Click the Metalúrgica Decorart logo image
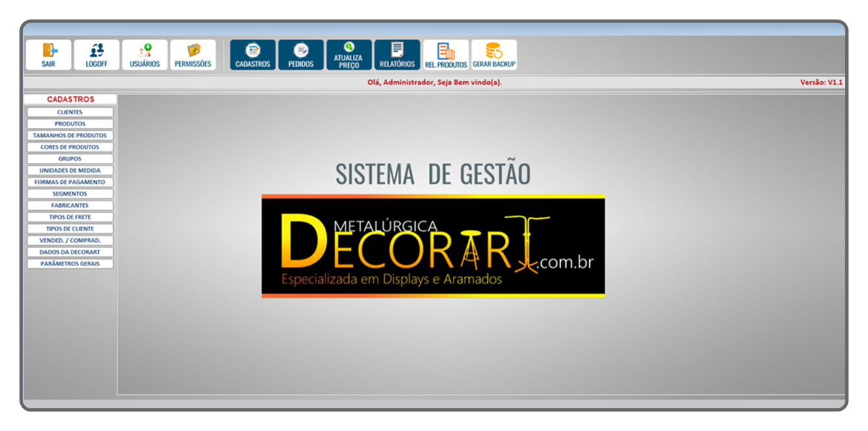Screen dimensions: 868x431 (x=433, y=246)
